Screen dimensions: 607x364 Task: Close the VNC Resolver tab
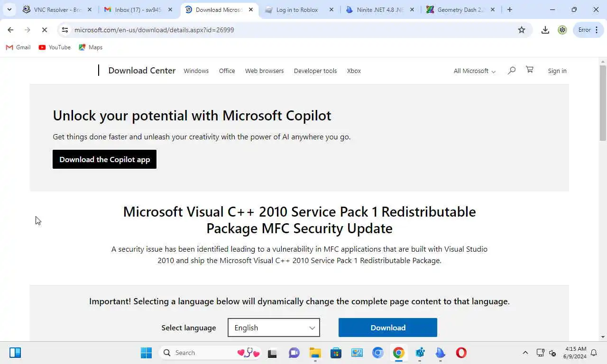(90, 9)
